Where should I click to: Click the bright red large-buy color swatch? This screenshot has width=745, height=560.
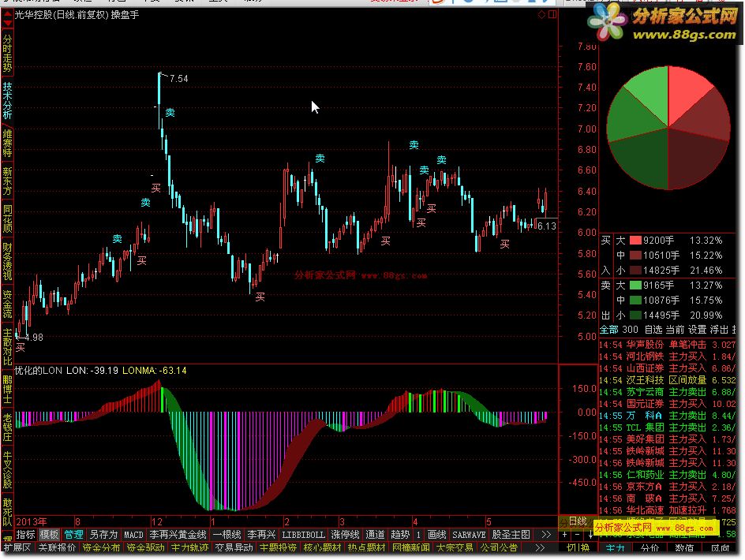(x=635, y=241)
